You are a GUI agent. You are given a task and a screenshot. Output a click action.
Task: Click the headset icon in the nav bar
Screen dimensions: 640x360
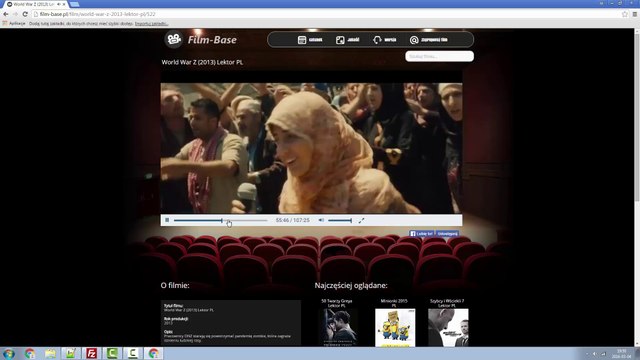point(377,40)
